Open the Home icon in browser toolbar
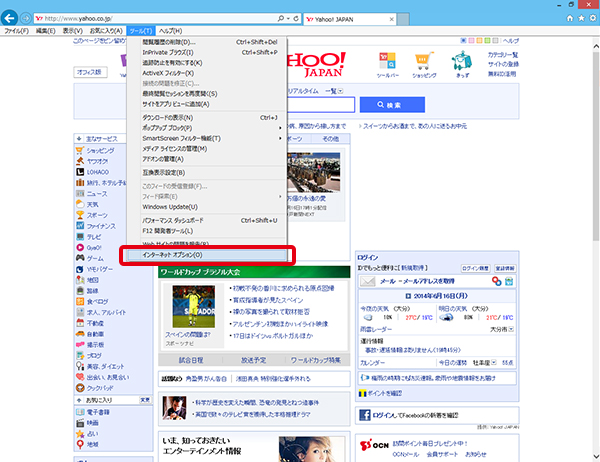The image size is (600, 462). 570,18
